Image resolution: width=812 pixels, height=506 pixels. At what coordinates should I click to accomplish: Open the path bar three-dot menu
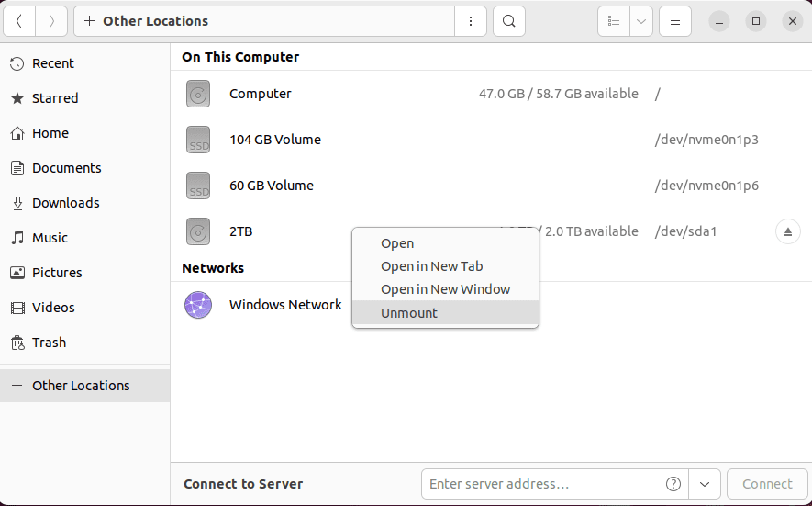470,21
